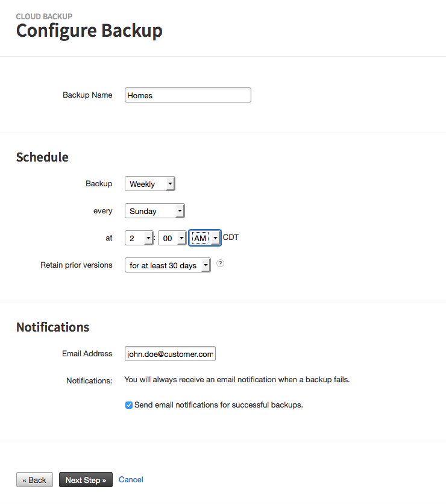
Task: Click the Cancel link
Action: (131, 479)
